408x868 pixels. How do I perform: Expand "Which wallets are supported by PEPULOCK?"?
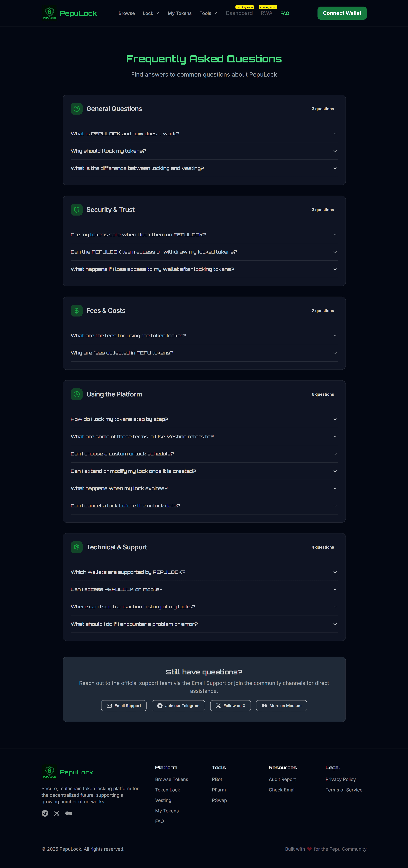204,572
